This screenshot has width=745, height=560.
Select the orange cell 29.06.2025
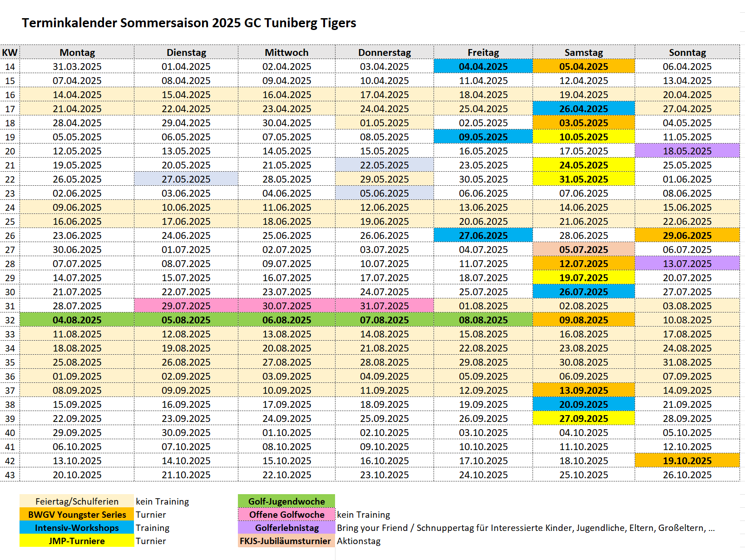click(687, 235)
